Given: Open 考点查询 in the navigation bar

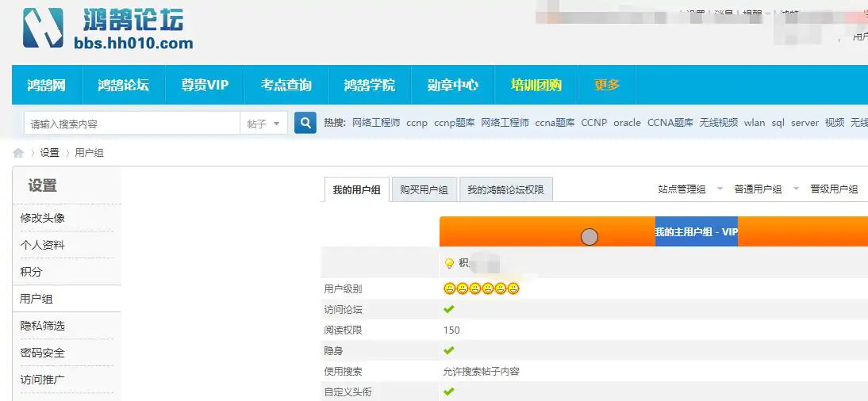Looking at the screenshot, I should pyautogui.click(x=286, y=85).
